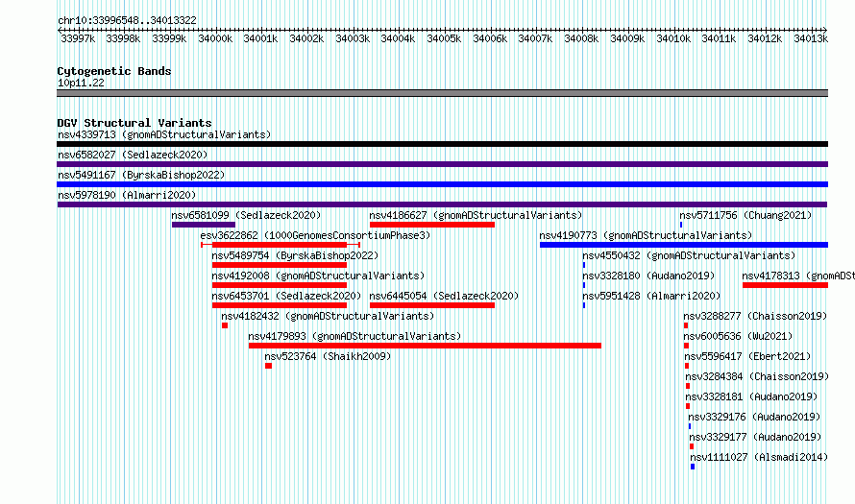Click the 33998k ruler mark
855x504 pixels.
[123, 38]
